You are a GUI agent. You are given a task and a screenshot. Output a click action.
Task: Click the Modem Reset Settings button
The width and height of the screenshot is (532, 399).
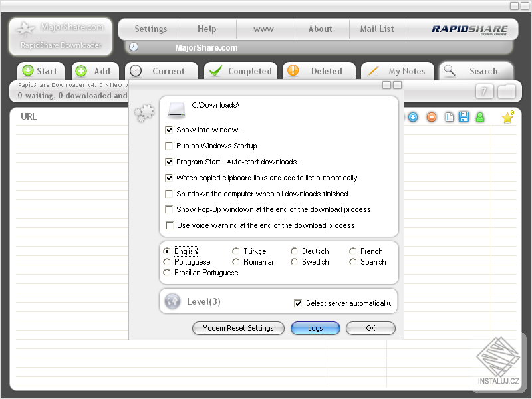coord(238,328)
